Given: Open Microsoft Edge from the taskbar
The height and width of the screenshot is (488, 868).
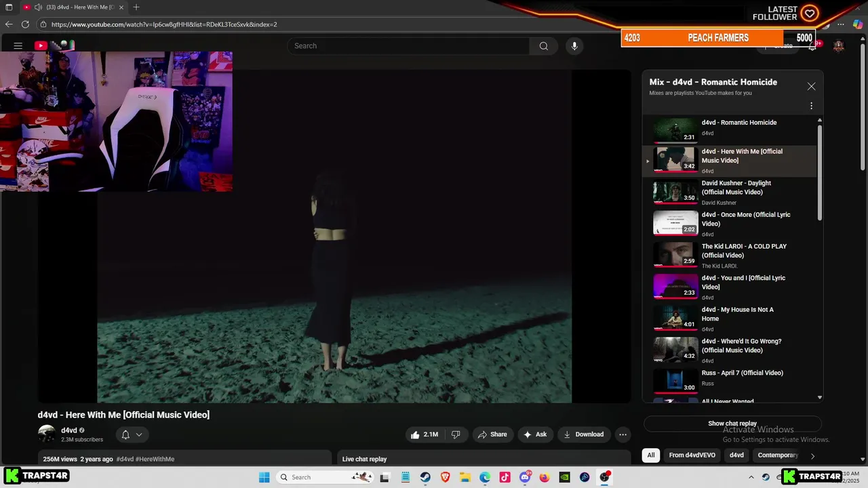Looking at the screenshot, I should [x=485, y=477].
